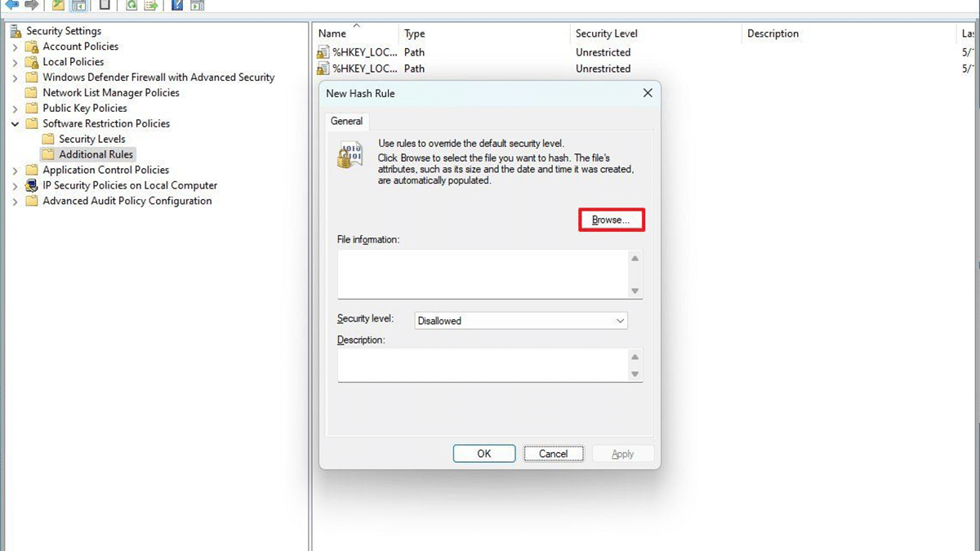Click the IP Security Policies computer icon
Screen dimensions: 980x551
pyautogui.click(x=32, y=185)
